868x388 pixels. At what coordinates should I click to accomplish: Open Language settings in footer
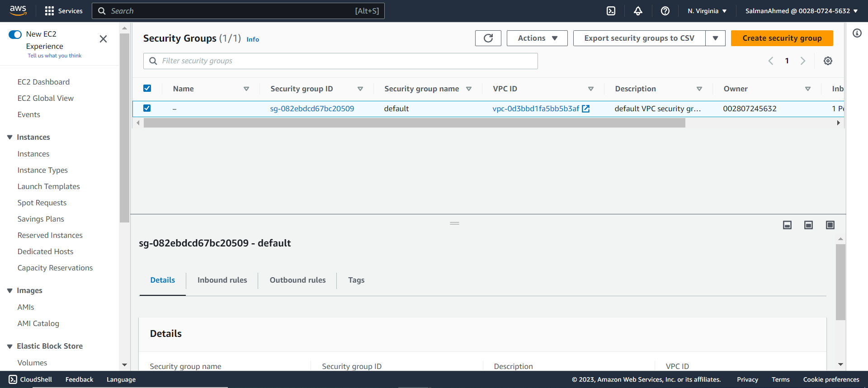coord(121,379)
